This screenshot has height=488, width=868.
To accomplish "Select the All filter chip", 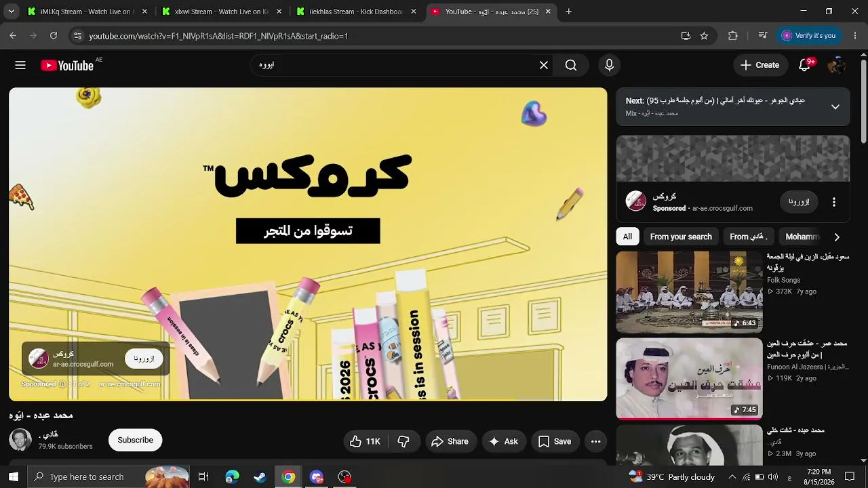I will coord(627,237).
